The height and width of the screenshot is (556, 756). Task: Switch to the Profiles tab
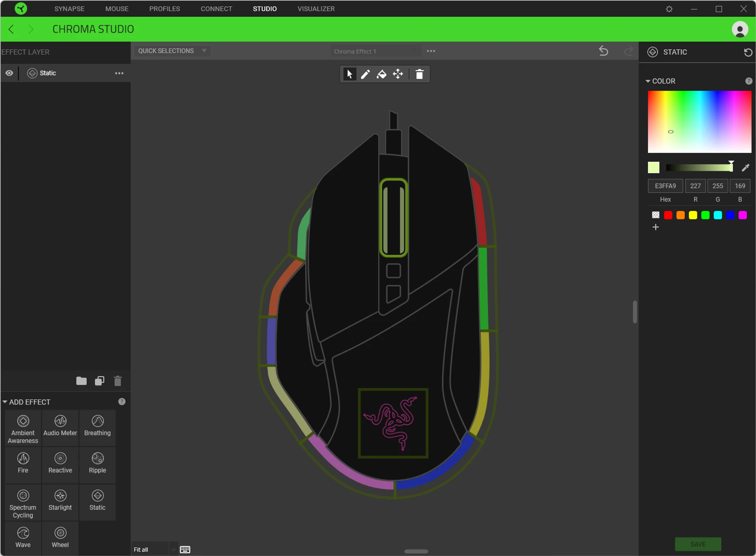point(165,9)
